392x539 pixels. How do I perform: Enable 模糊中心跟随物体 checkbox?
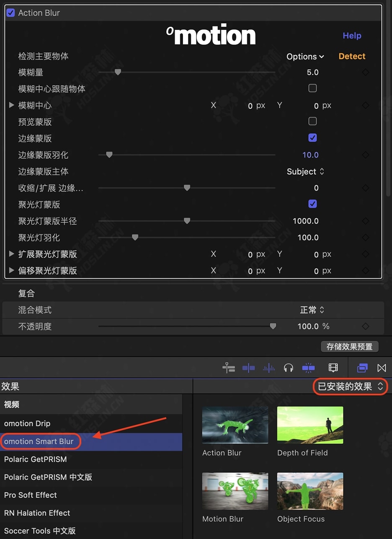312,88
